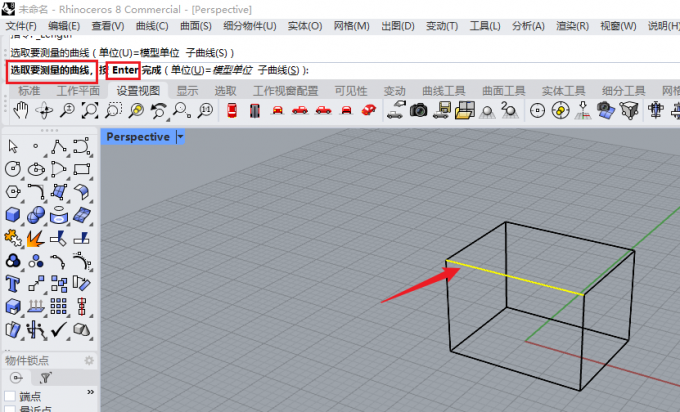Choose the Arc tool

59,169
